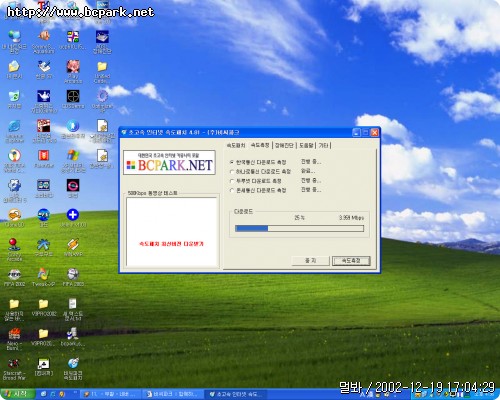Click the 다운로드 progress bar
The height and width of the screenshot is (400, 500).
click(x=299, y=228)
